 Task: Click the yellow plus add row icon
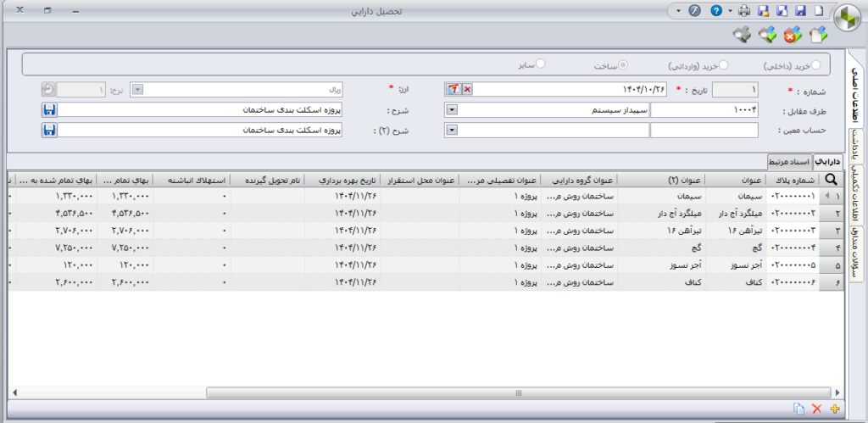pyautogui.click(x=836, y=409)
